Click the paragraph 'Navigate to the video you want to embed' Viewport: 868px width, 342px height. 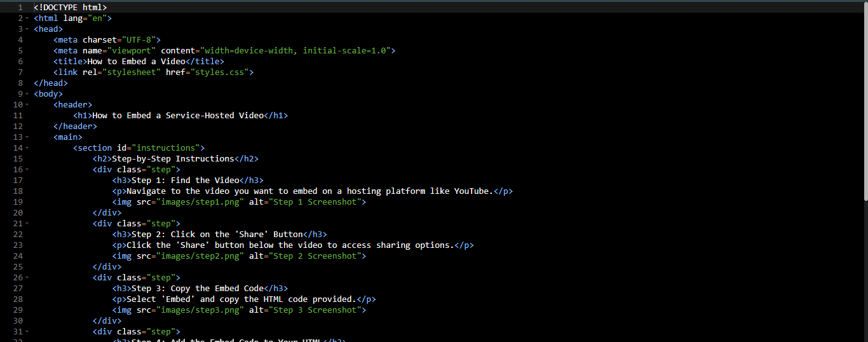click(310, 191)
